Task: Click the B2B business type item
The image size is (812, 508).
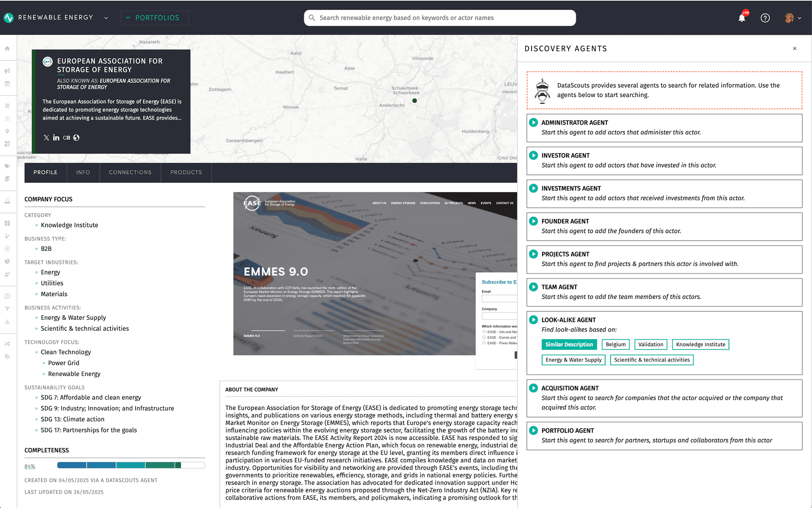Action: 46,249
